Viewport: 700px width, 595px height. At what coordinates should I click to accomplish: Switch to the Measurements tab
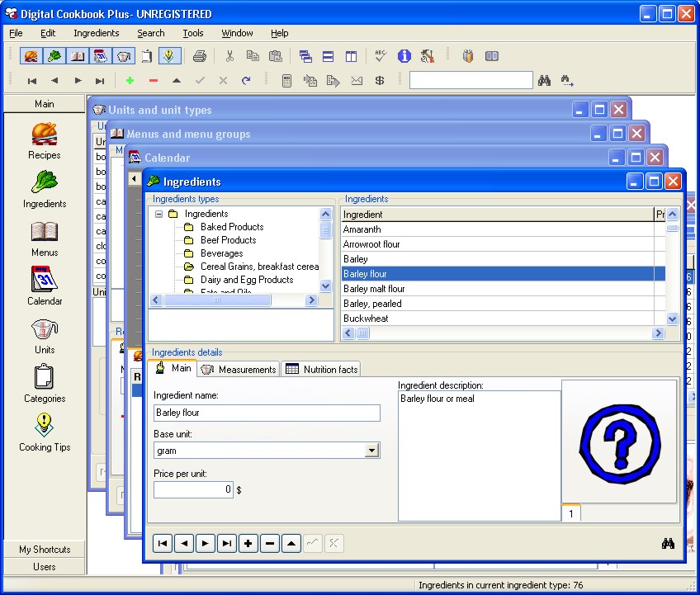239,369
